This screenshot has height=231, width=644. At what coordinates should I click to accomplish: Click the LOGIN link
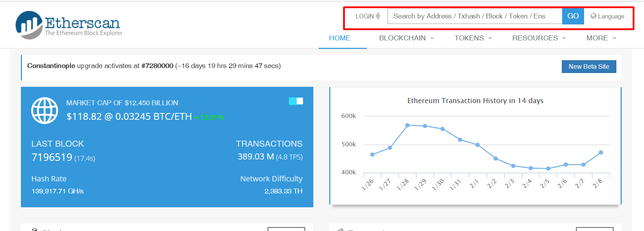[365, 16]
